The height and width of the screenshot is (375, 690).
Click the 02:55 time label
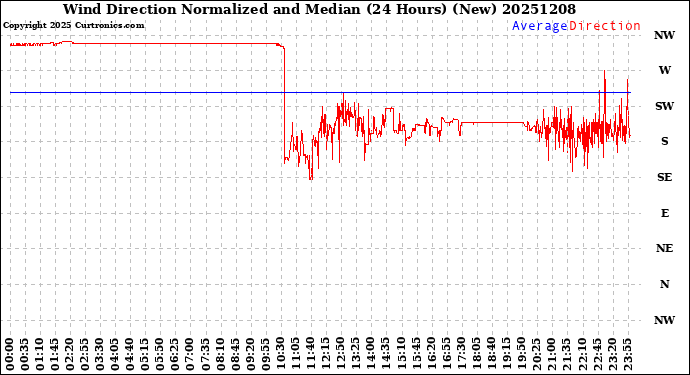click(85, 355)
